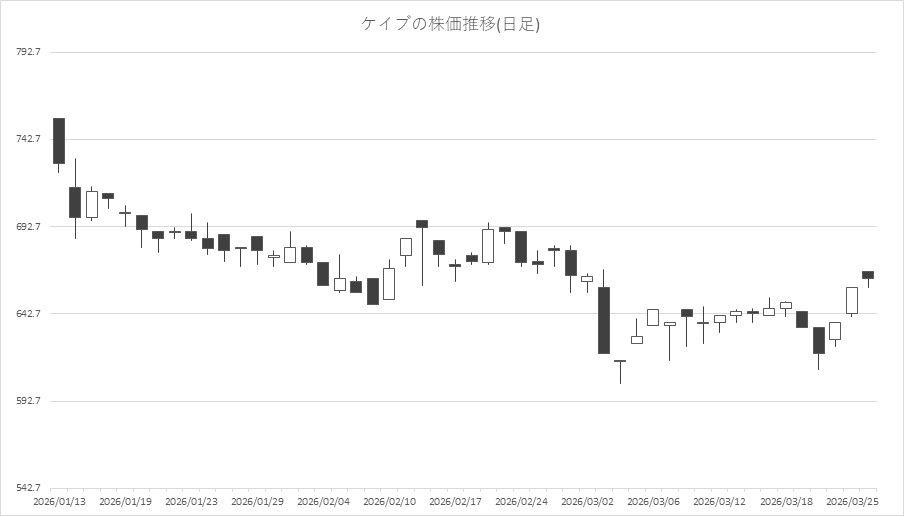904x516 pixels.
Task: Select the 2026/01/29 x-axis date
Action: coord(257,500)
